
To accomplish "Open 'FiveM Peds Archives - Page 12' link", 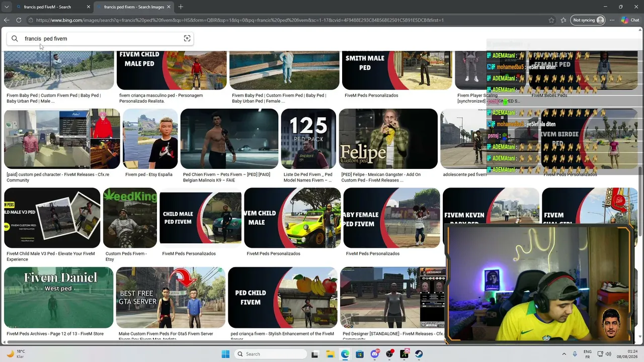I will [x=55, y=334].
